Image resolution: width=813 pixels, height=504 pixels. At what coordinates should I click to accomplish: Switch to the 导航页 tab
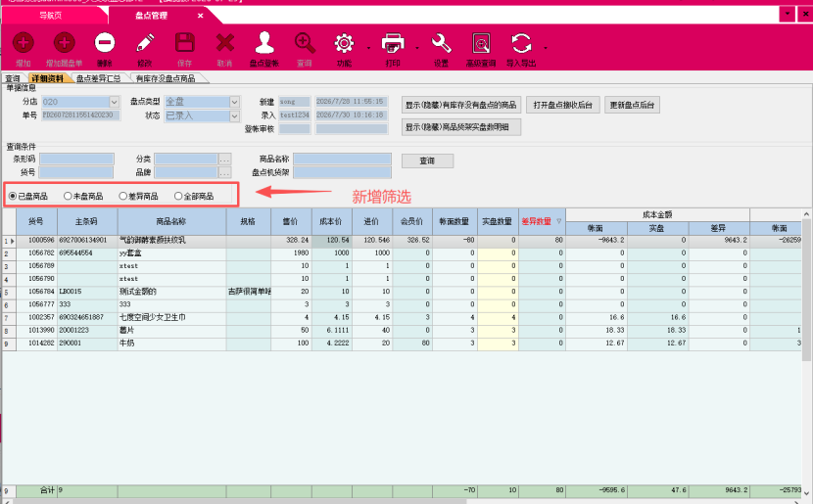(x=51, y=16)
